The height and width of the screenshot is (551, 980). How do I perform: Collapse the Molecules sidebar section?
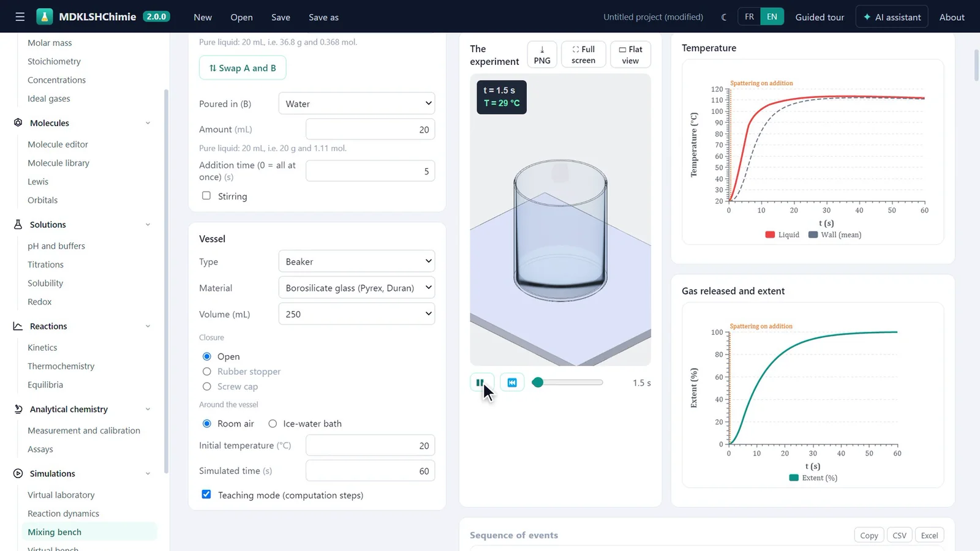(148, 123)
